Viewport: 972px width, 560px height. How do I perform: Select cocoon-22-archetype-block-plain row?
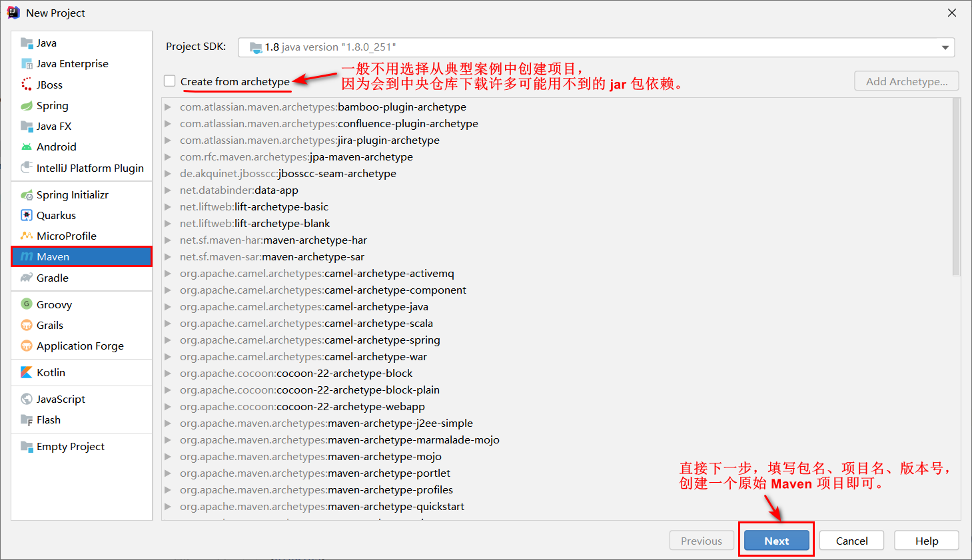[557, 390]
